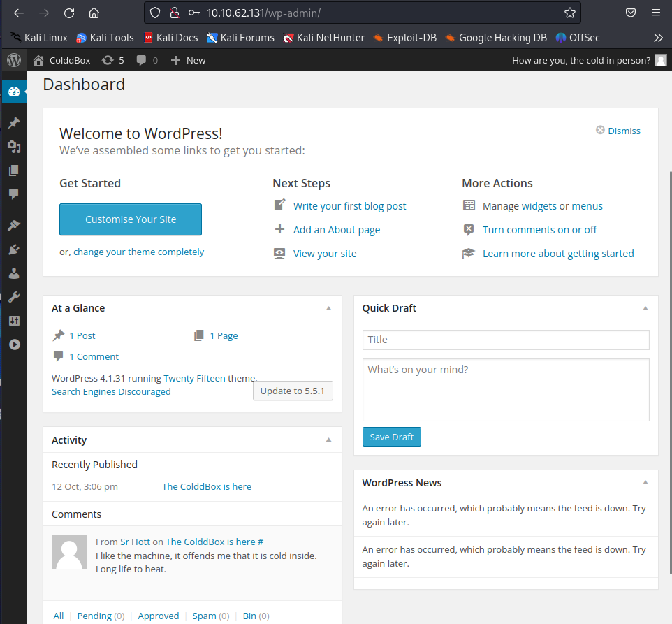Focus the What's on your mind textarea

506,390
